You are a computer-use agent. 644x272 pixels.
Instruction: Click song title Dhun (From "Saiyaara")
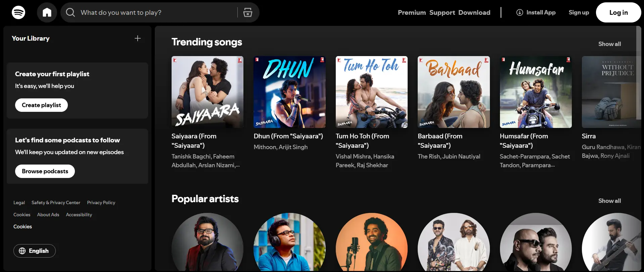(288, 136)
